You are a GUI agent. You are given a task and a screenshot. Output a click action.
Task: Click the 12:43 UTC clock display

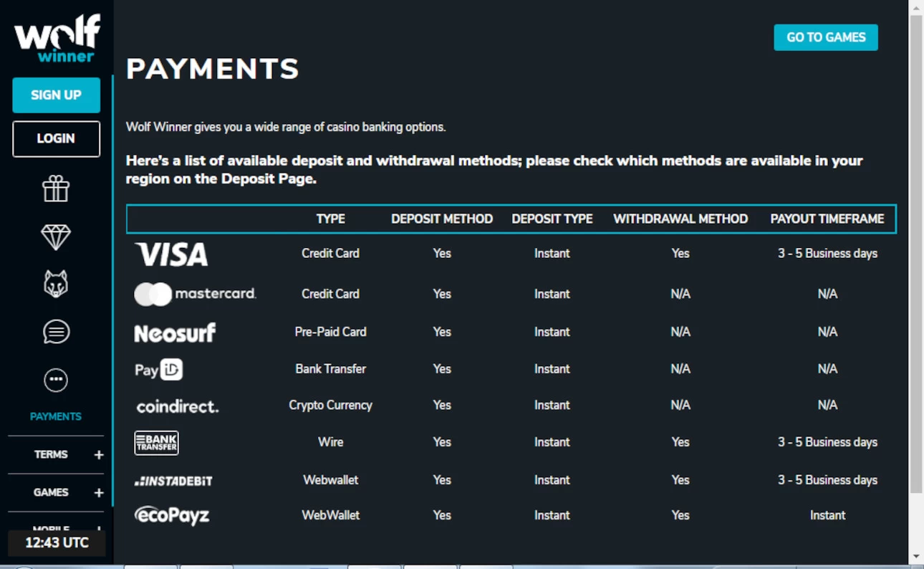point(57,543)
